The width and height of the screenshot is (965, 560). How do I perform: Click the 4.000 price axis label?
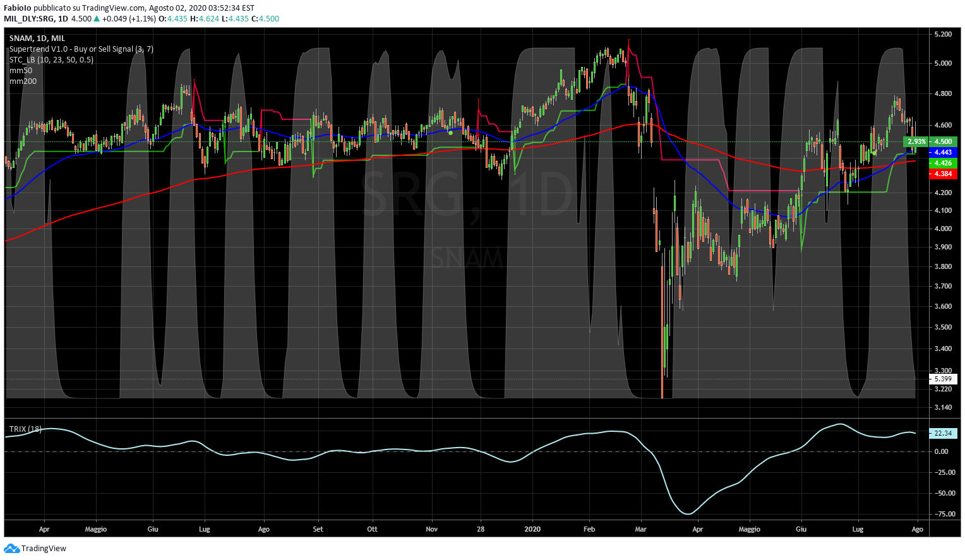click(943, 229)
